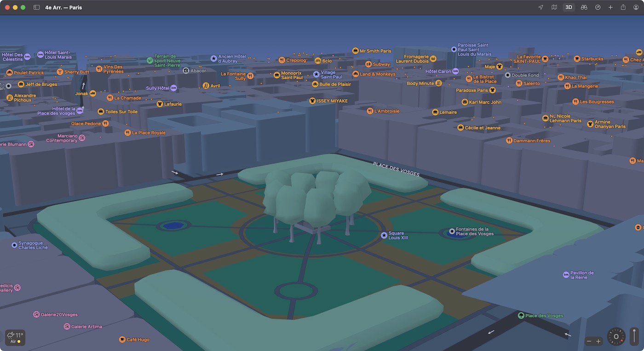Screen dimensions: 644x351
Task: Select Jeff de Bruges shop
Action: 21,84
